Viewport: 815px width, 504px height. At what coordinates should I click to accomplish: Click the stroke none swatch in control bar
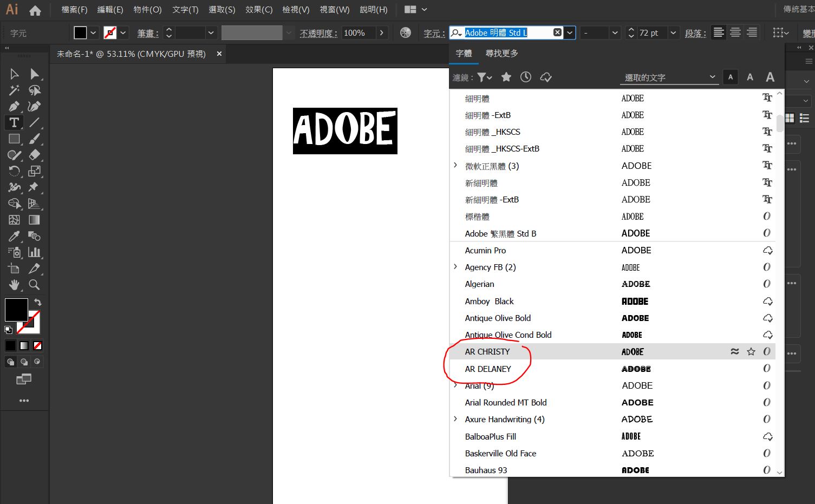click(x=110, y=33)
